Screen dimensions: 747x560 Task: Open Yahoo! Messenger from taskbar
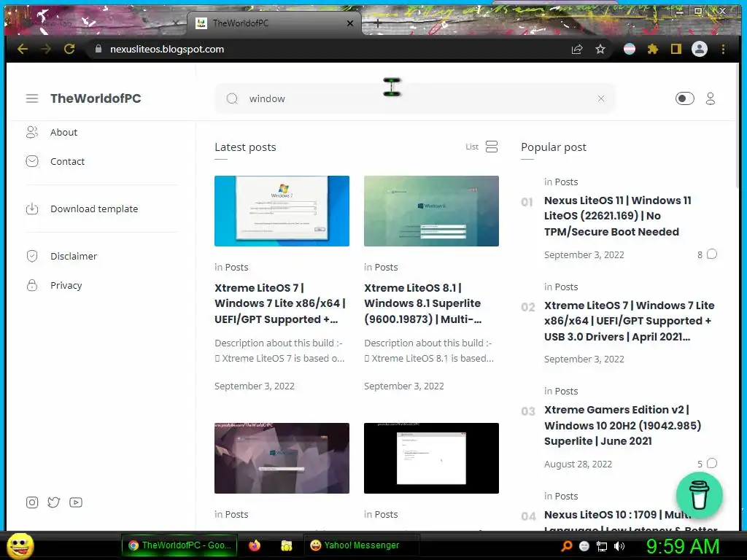(362, 545)
